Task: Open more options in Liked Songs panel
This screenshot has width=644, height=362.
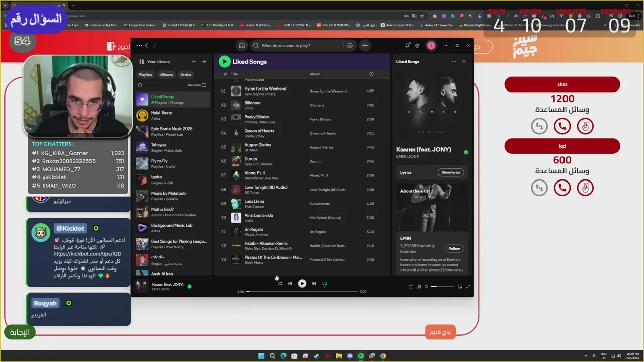Action: click(454, 62)
